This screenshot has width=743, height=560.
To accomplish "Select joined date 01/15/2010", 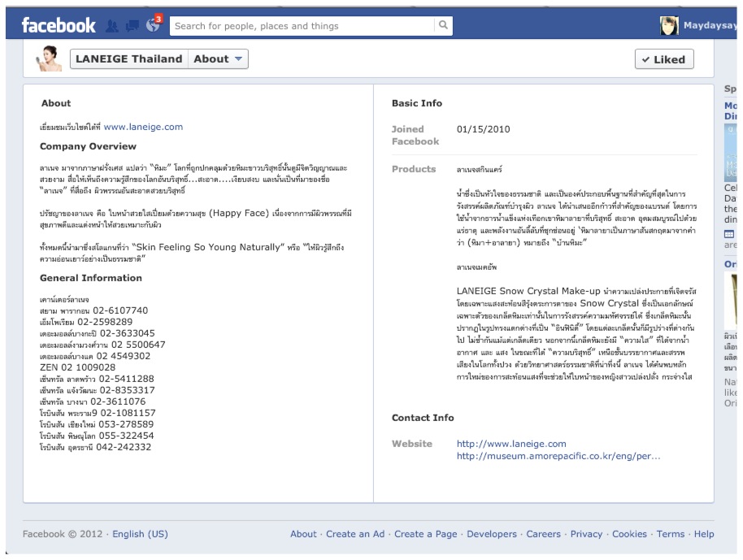I will (484, 129).
